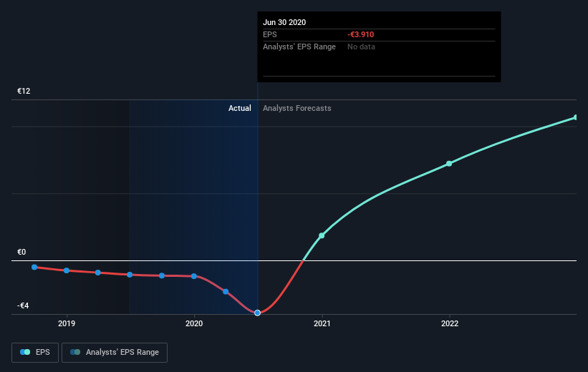Screen dimensions: 588x372
Task: Select the data point at start of 2019
Action: click(x=67, y=270)
